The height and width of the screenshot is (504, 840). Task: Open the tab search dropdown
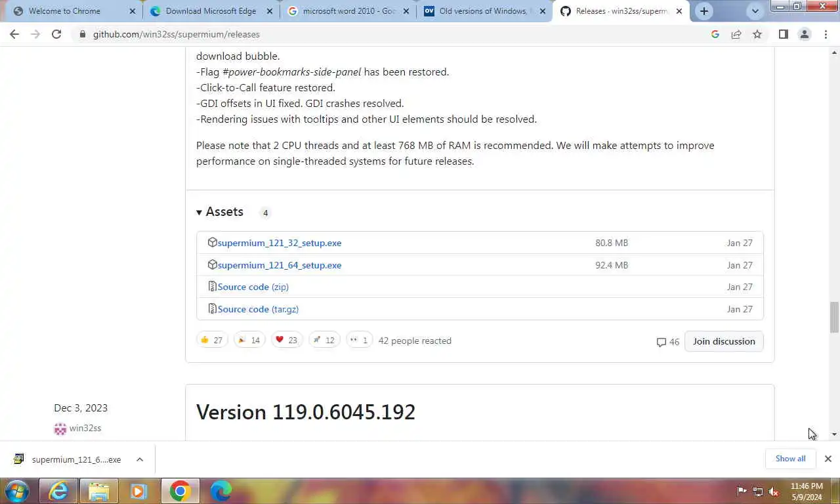coord(755,11)
